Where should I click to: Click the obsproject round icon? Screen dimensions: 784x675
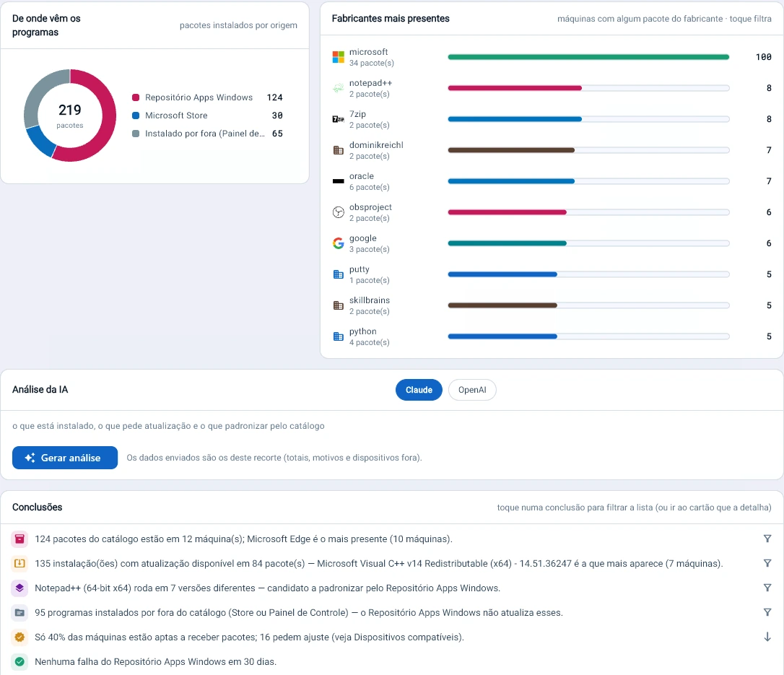(338, 212)
